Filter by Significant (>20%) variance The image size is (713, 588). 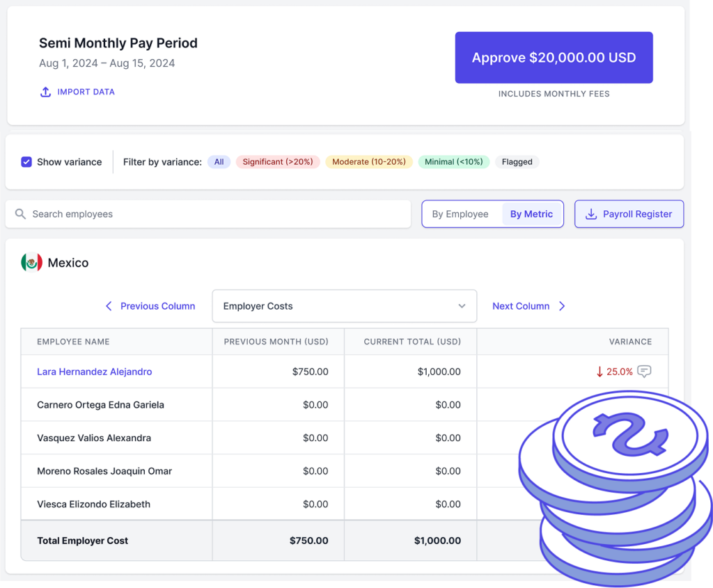click(278, 162)
